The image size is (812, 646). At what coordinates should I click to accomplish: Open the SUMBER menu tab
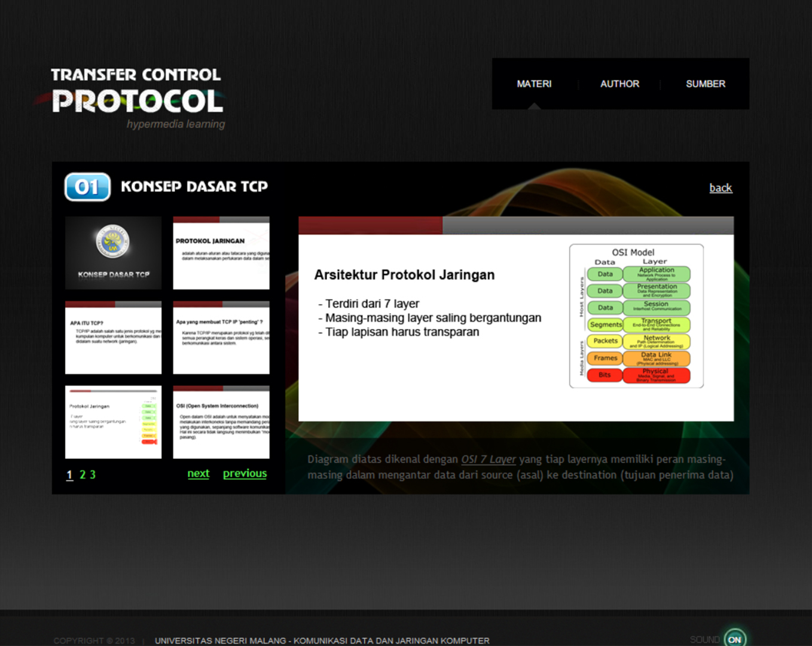coord(705,84)
